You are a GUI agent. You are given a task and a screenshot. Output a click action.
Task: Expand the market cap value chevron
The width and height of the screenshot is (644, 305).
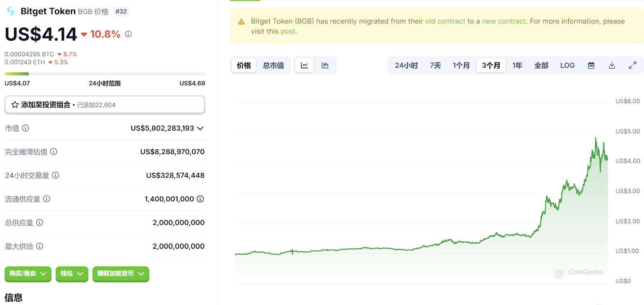coord(200,128)
